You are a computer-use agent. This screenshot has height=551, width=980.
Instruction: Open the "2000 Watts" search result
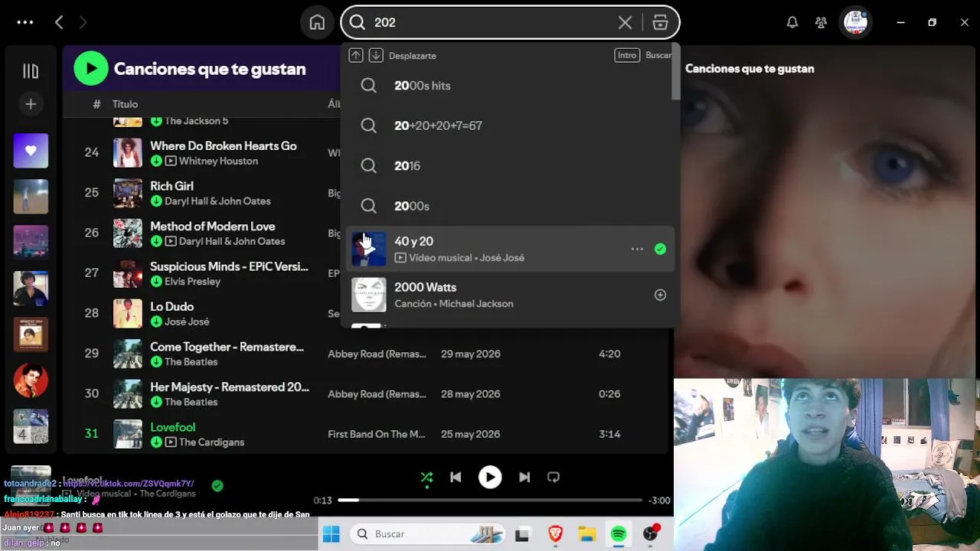pyautogui.click(x=509, y=295)
